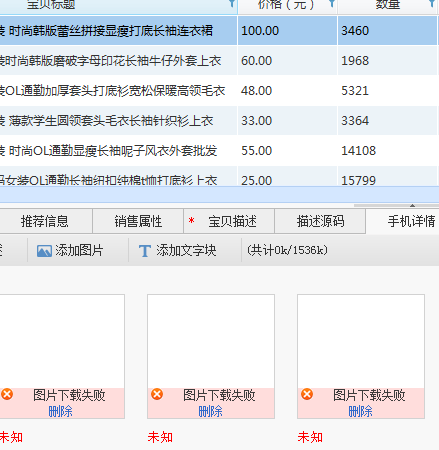Click the error icon on the right failed image
The height and width of the screenshot is (450, 439).
click(x=307, y=394)
